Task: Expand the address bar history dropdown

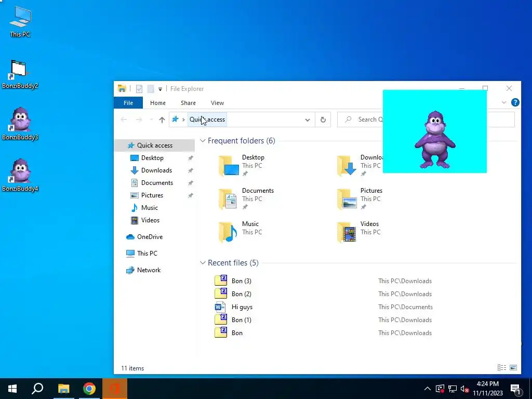Action: click(x=308, y=120)
